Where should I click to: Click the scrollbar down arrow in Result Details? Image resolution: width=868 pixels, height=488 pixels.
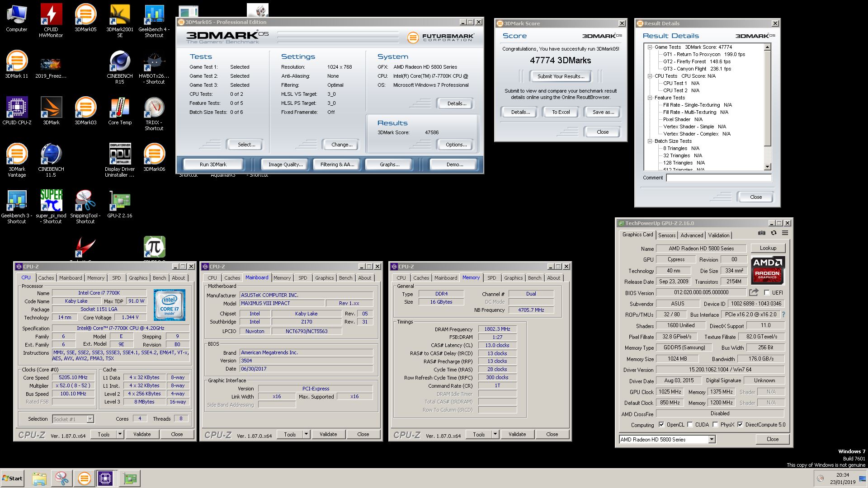tap(767, 167)
